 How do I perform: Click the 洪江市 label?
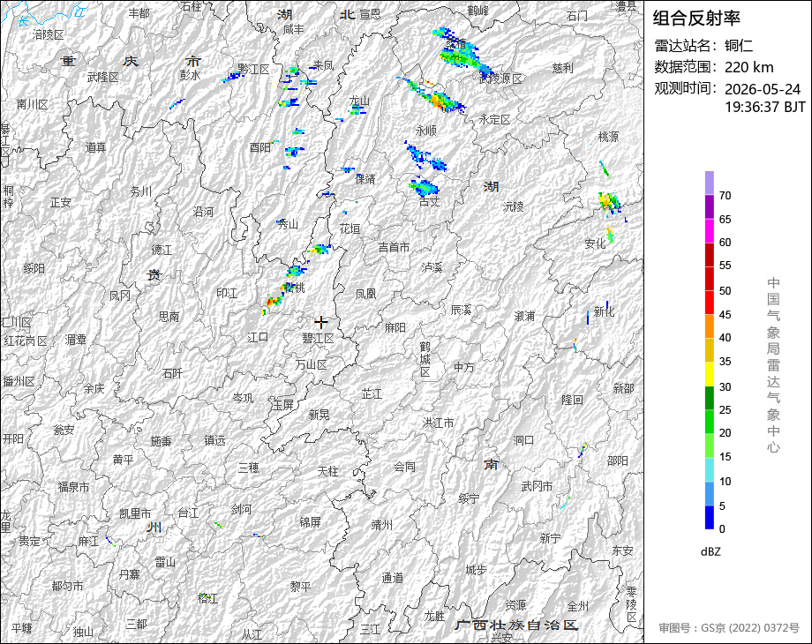(438, 423)
